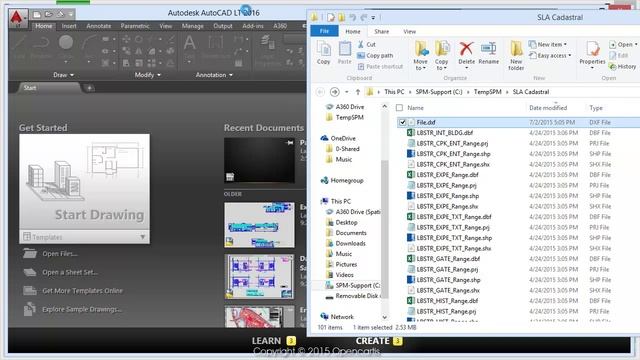Click Paste icon in File Explorer ribbon
640x360 pixels.
[344, 49]
